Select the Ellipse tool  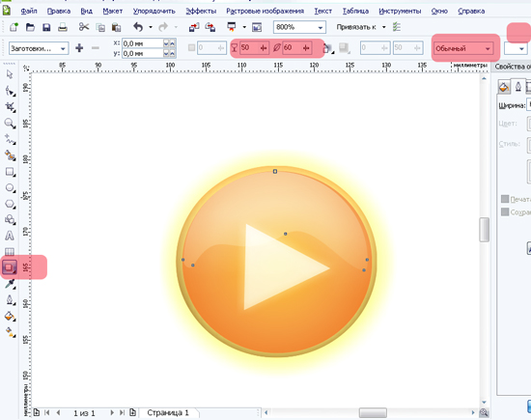[10, 188]
